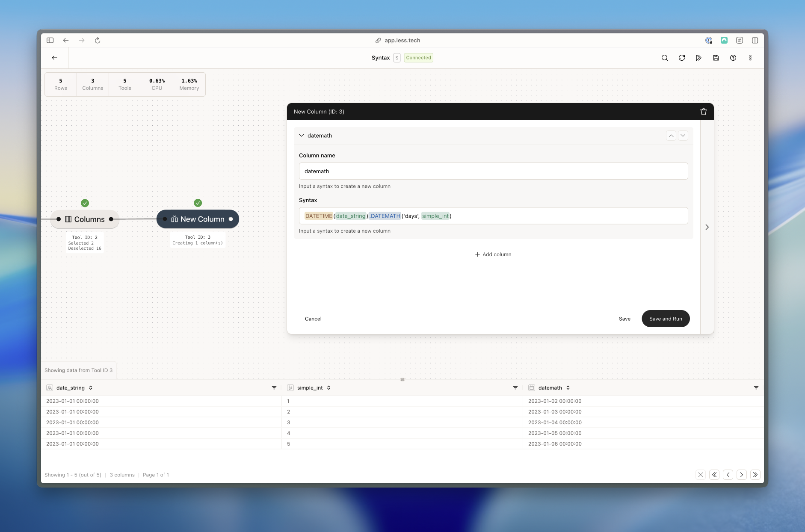The width and height of the screenshot is (805, 532).
Task: Click the Memory 1.63% stat
Action: click(189, 84)
